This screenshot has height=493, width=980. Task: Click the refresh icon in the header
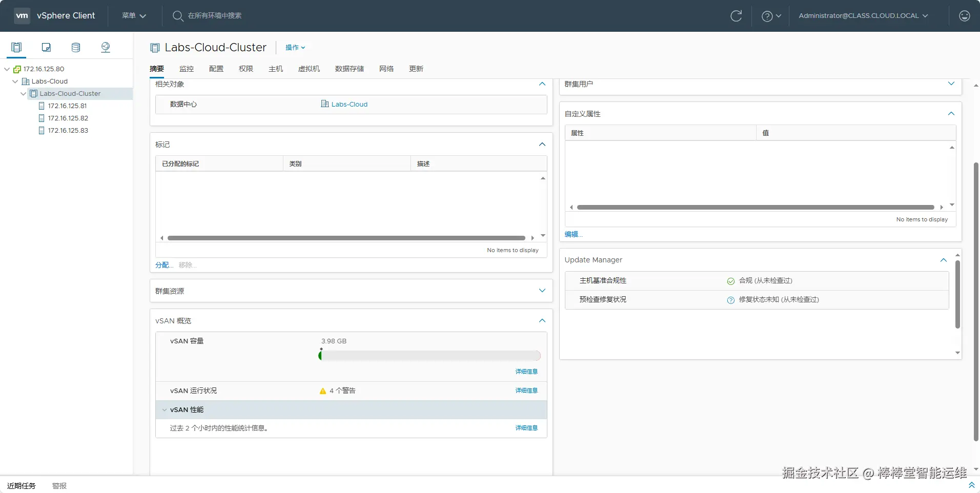coord(736,16)
